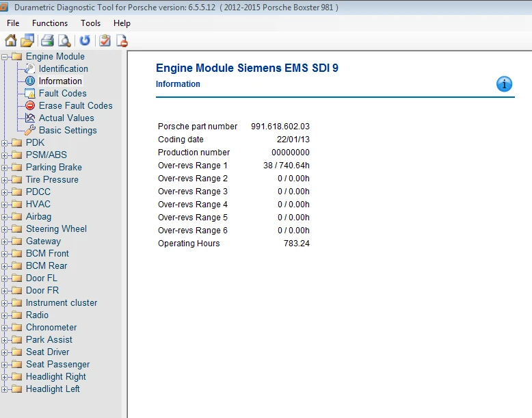Select the BCM Rear module
Image resolution: width=532 pixels, height=418 pixels.
[46, 265]
